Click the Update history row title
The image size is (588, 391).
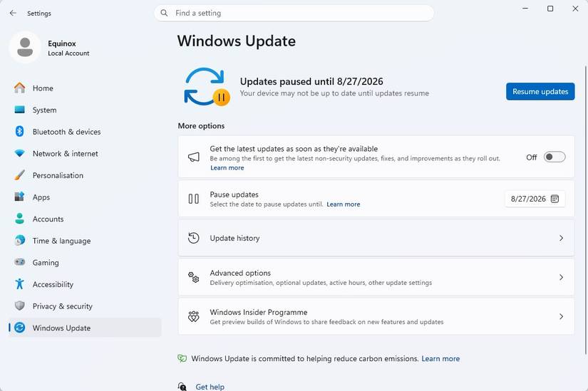click(234, 238)
